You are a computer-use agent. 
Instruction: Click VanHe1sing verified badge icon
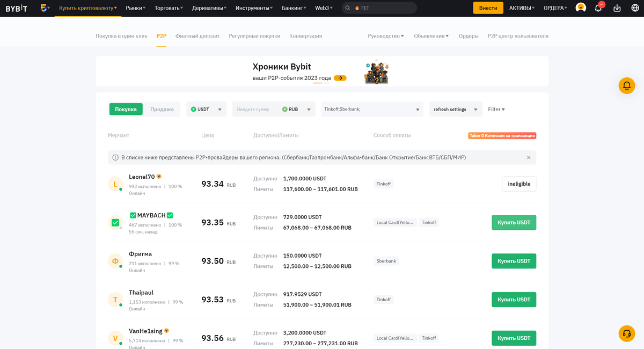pyautogui.click(x=166, y=331)
